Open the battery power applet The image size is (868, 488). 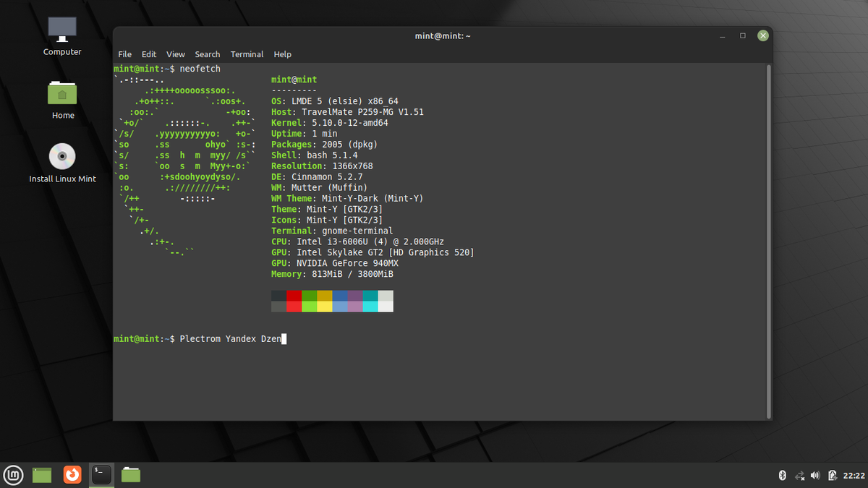833,476
